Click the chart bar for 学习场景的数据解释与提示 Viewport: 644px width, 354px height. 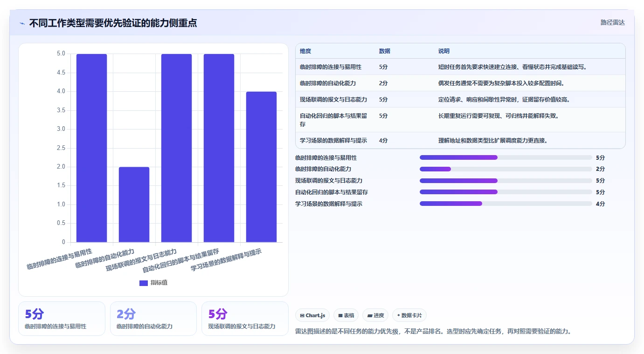pos(262,167)
